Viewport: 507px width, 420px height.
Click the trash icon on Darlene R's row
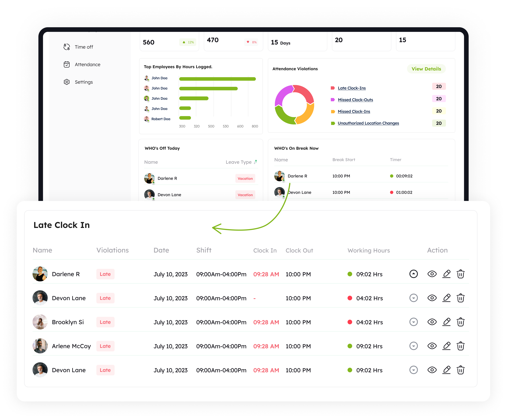[461, 274]
